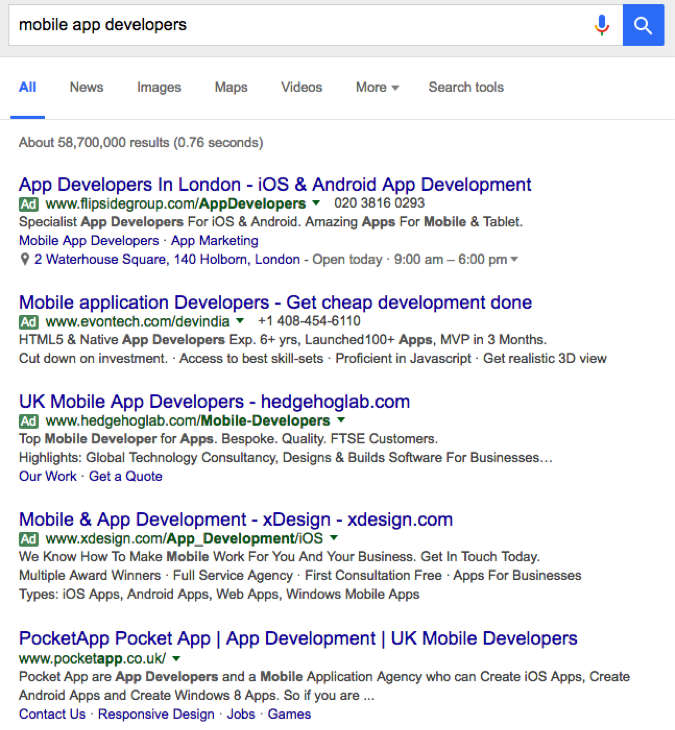Open Mobile & App Development xDesign title

pyautogui.click(x=236, y=519)
